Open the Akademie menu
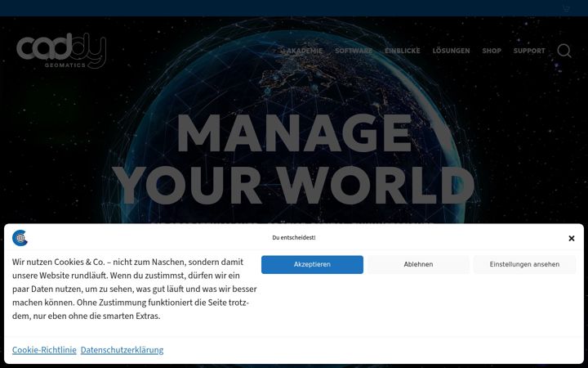 tap(303, 51)
